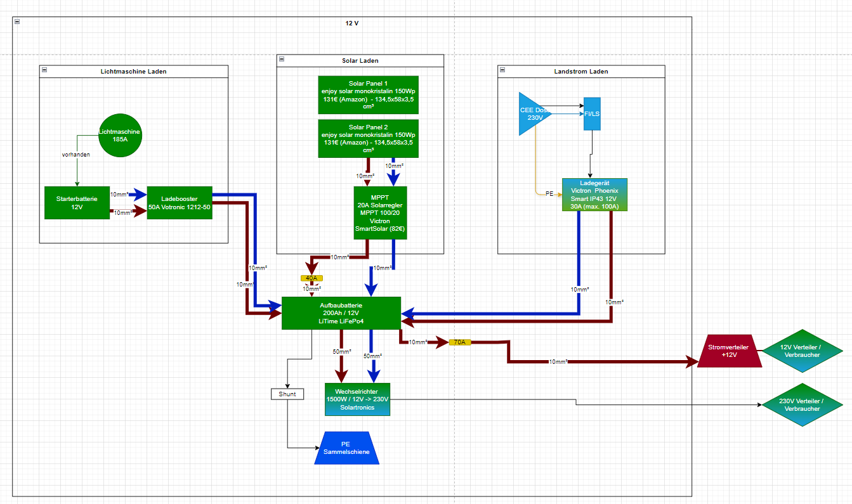
Task: Click the 'PE' label on orange wire
Action: tap(549, 193)
